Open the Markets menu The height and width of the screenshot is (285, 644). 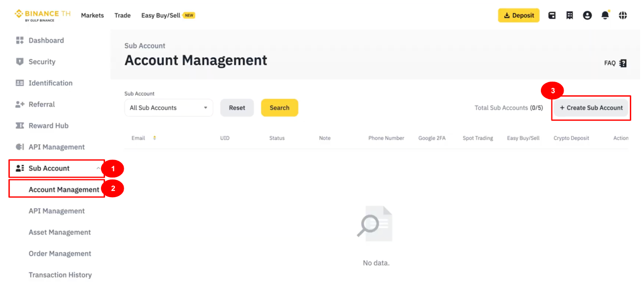pos(92,15)
